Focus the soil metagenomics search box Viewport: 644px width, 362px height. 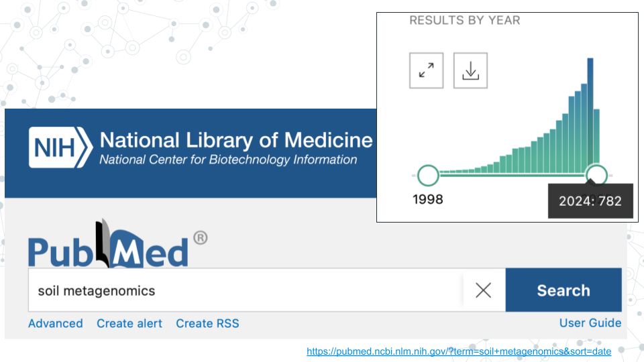click(x=245, y=290)
